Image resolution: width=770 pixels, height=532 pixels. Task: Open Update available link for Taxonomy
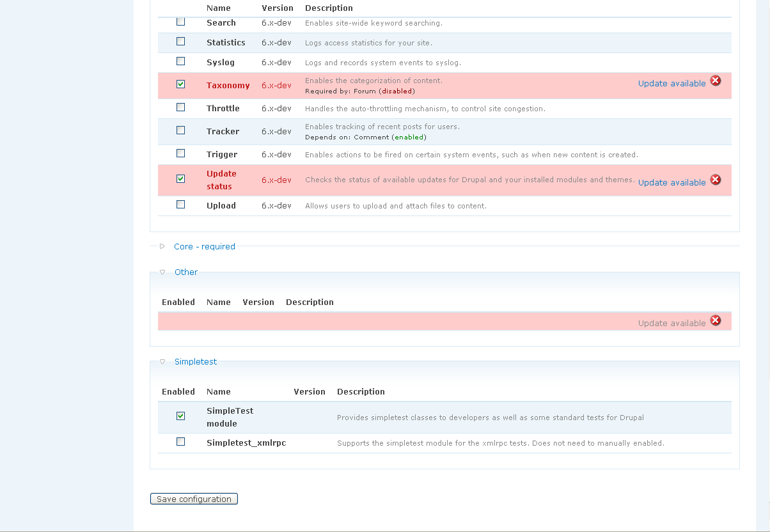click(672, 84)
